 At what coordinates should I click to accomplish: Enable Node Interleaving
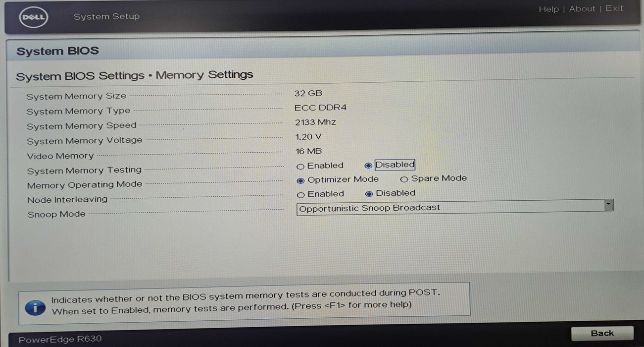[300, 195]
